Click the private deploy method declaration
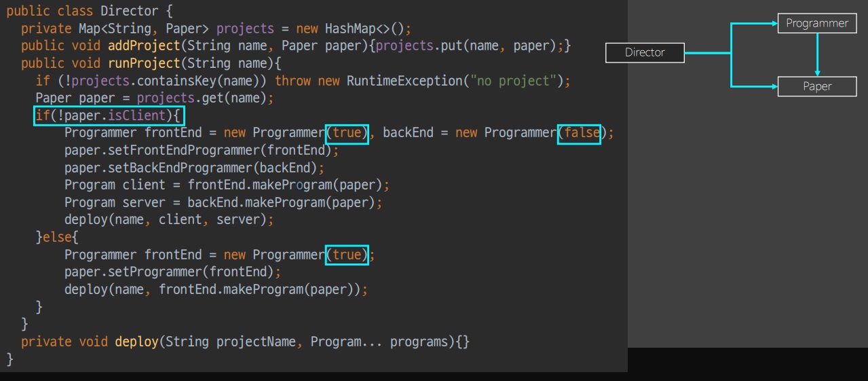This screenshot has height=381, width=868. point(245,342)
